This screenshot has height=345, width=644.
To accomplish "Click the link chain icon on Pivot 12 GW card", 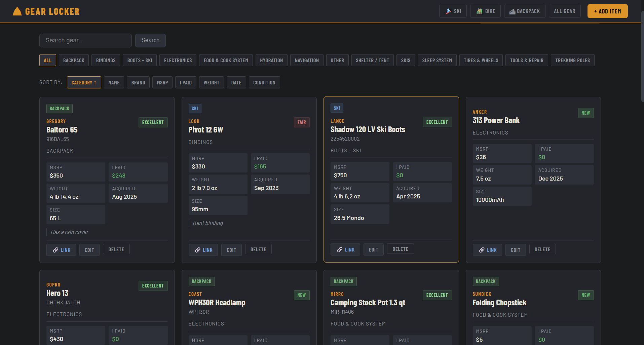I will tap(198, 250).
